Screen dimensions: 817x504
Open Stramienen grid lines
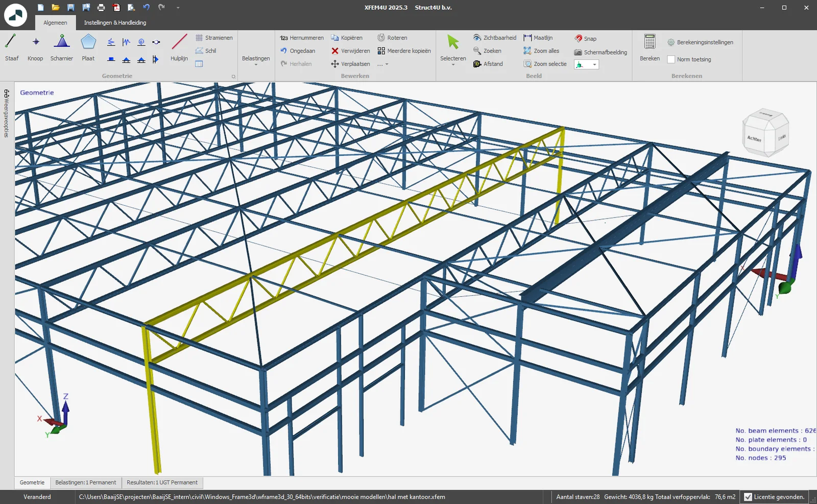coord(214,38)
